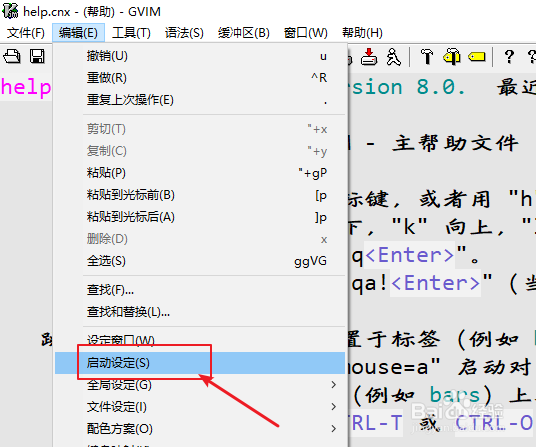Open the 工具(T) menu
The height and width of the screenshot is (447, 536).
coord(131,33)
